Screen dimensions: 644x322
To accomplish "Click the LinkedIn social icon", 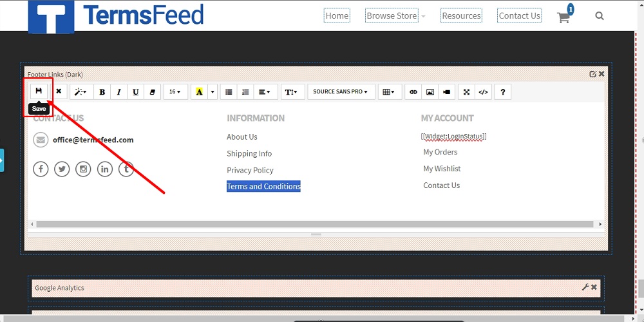I will coord(105,169).
